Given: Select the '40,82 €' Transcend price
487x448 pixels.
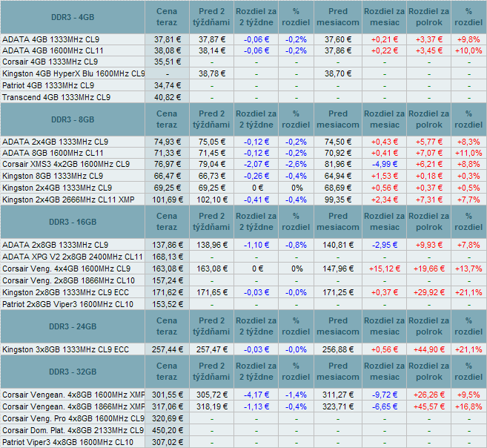Looking at the screenshot, I should (168, 97).
